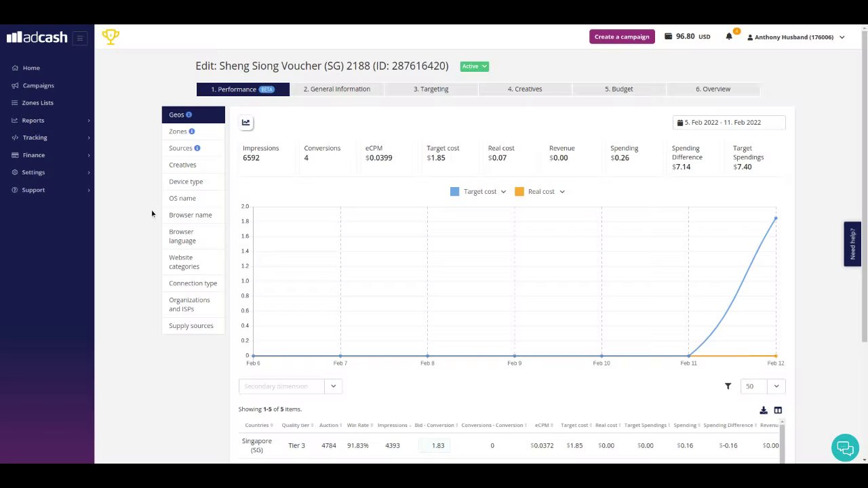
Task: Switch to the General Information tab
Action: point(337,89)
